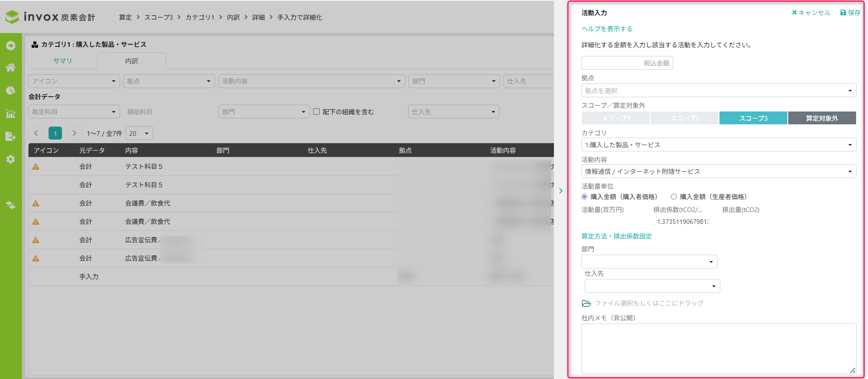Click the 保存 save button
Screen dimensions: 868x379
[x=850, y=13]
